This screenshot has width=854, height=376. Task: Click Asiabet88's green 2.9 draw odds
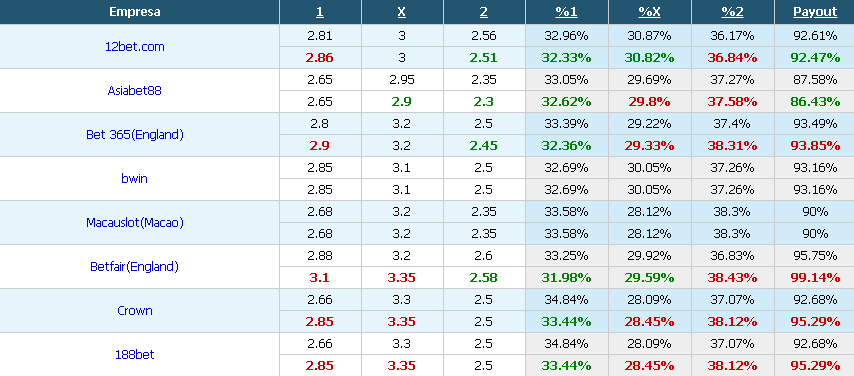402,101
